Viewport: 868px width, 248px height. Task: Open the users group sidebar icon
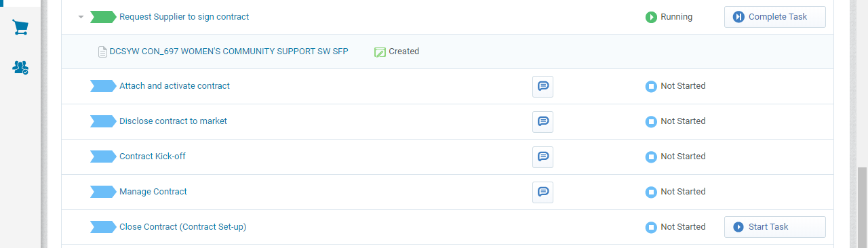click(x=20, y=67)
